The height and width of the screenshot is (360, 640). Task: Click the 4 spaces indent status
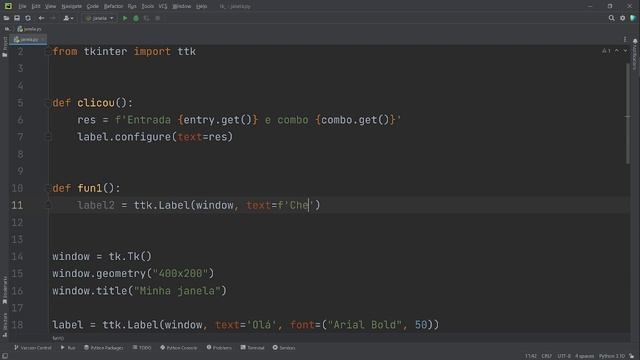click(x=585, y=356)
